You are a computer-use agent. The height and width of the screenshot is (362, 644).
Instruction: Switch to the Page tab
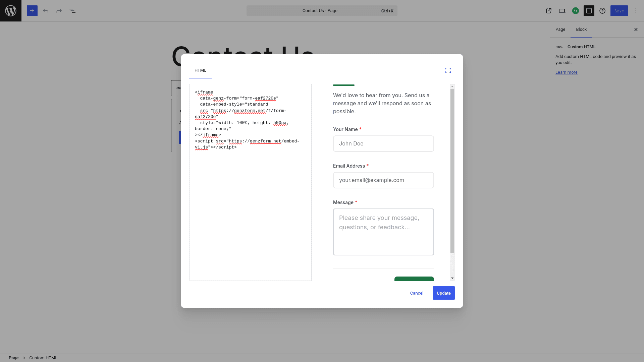coord(560,29)
